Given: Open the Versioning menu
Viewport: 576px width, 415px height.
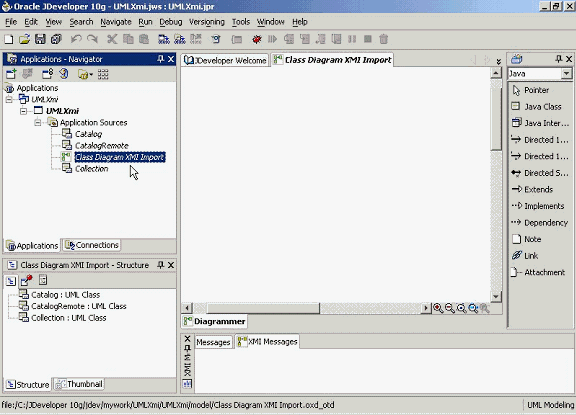Looking at the screenshot, I should [x=206, y=22].
